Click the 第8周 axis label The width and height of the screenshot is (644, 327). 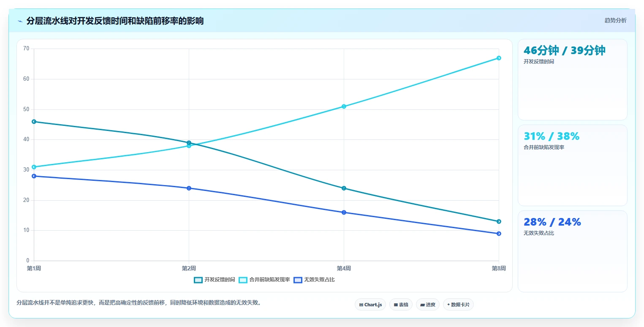(x=499, y=268)
